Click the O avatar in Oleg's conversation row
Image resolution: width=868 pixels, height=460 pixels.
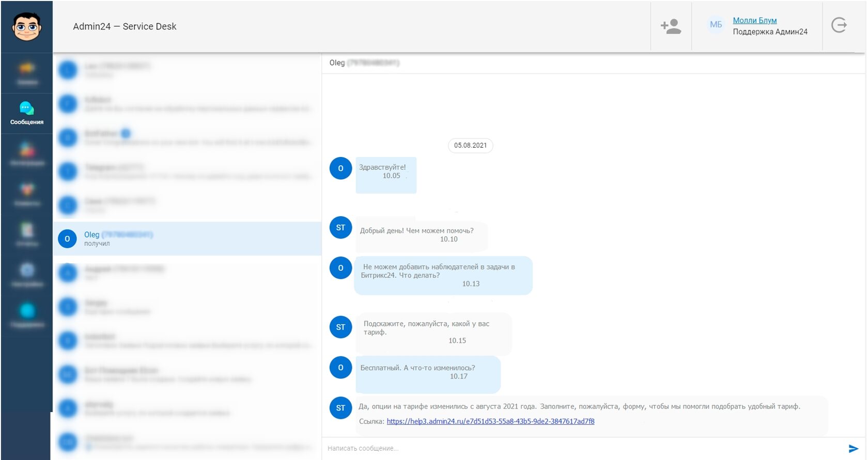point(67,239)
